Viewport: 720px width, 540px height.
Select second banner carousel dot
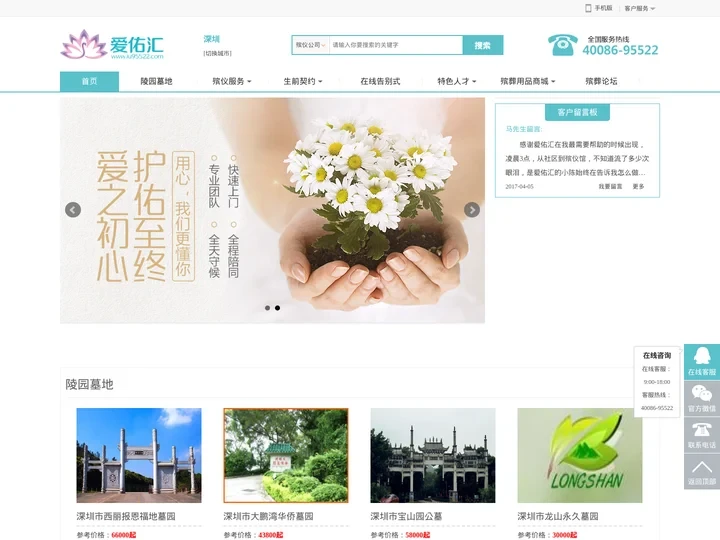click(277, 308)
